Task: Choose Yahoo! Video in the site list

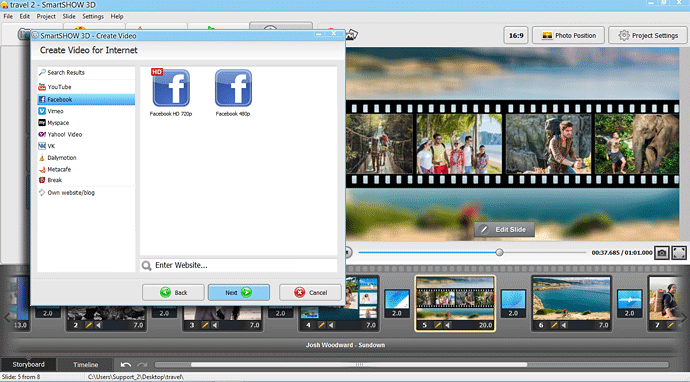Action: pyautogui.click(x=86, y=134)
